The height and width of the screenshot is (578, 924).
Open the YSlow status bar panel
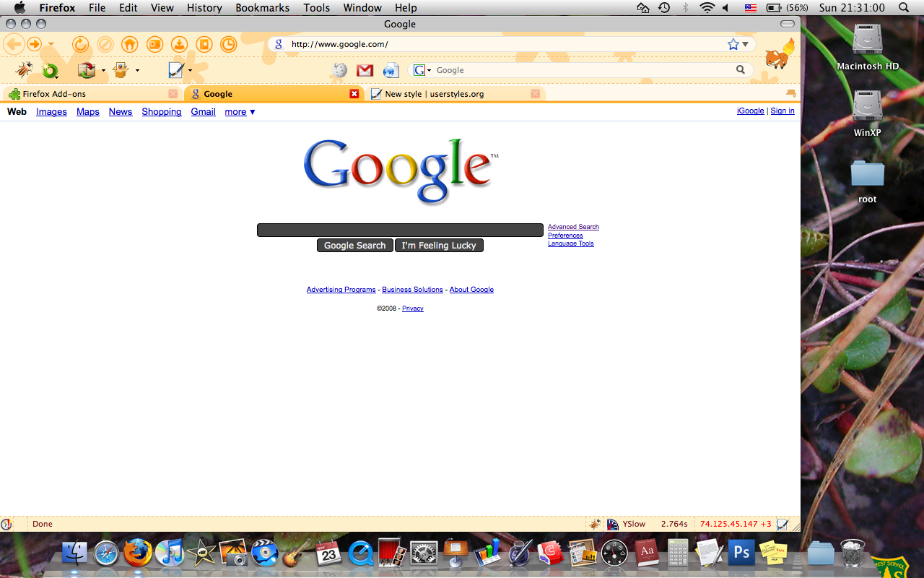coord(627,524)
